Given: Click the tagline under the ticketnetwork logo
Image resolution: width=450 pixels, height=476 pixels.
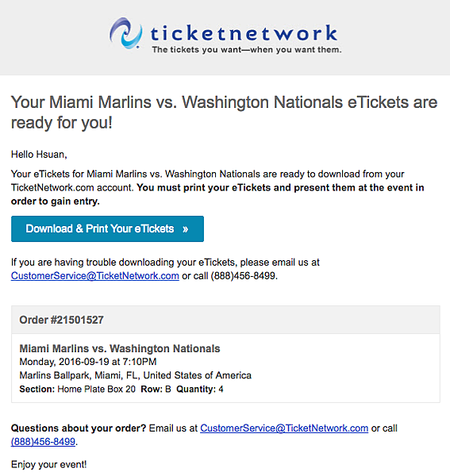Looking at the screenshot, I should (247, 49).
